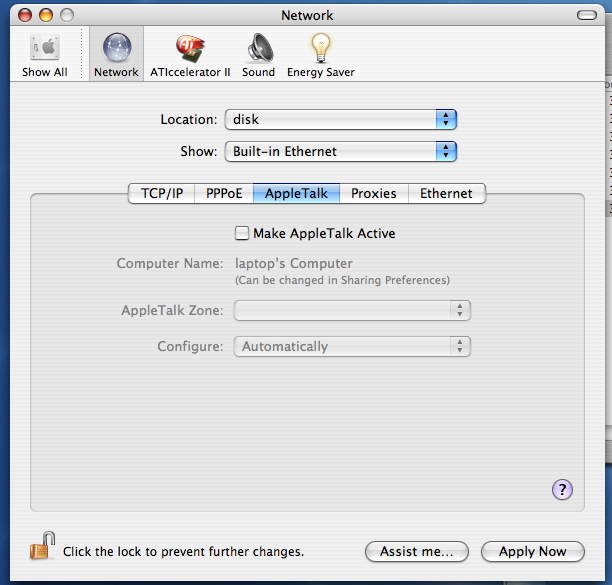Open help with the question mark button
This screenshot has width=612, height=585.
(x=562, y=489)
